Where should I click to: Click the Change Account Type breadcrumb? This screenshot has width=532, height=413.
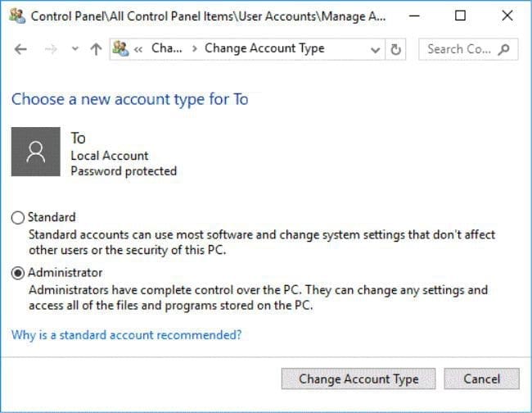click(264, 49)
